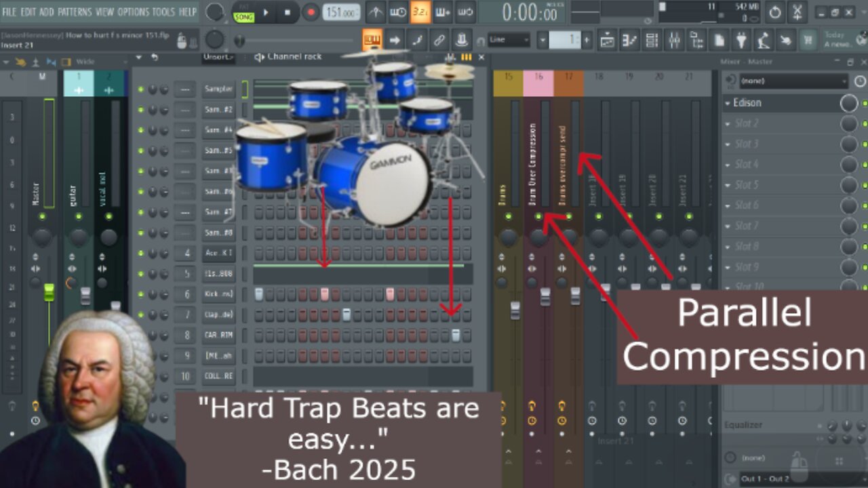The image size is (868, 488).
Task: Mute the Drums mixer track green LED
Action: 509,216
